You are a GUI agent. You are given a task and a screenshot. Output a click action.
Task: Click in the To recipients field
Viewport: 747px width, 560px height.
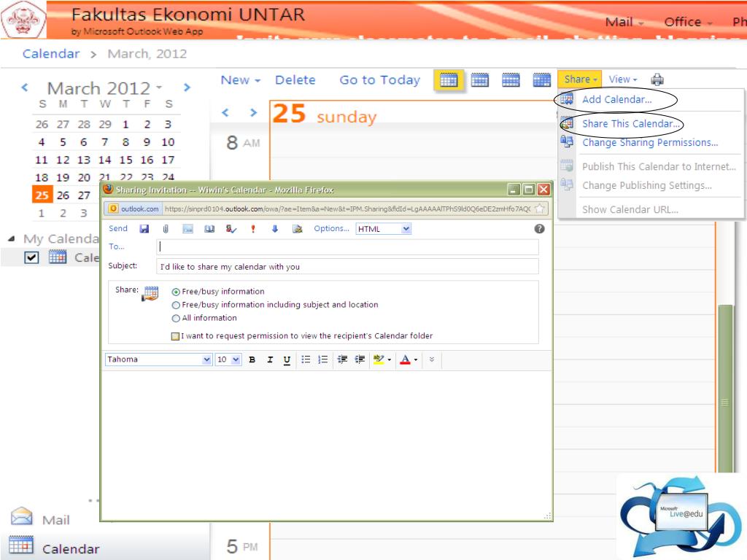(347, 246)
